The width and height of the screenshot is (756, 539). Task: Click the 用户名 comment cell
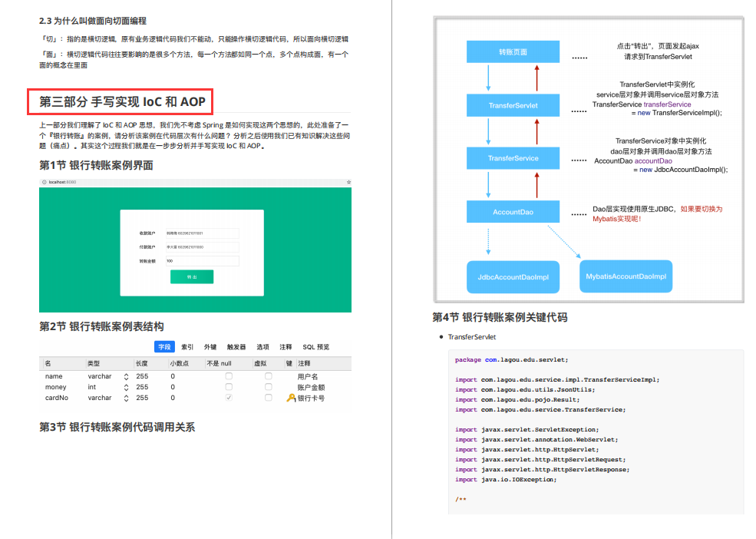tap(307, 376)
